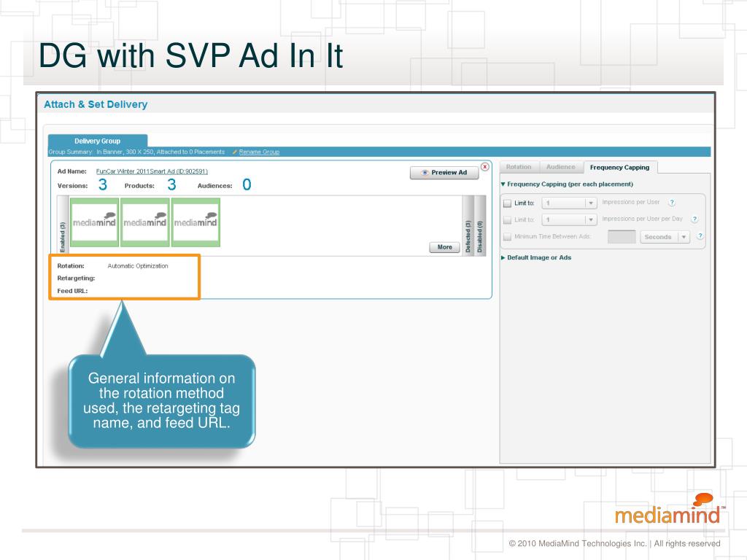Viewport: 747px width, 560px height.
Task: Click the Audiences count 0
Action: click(247, 184)
